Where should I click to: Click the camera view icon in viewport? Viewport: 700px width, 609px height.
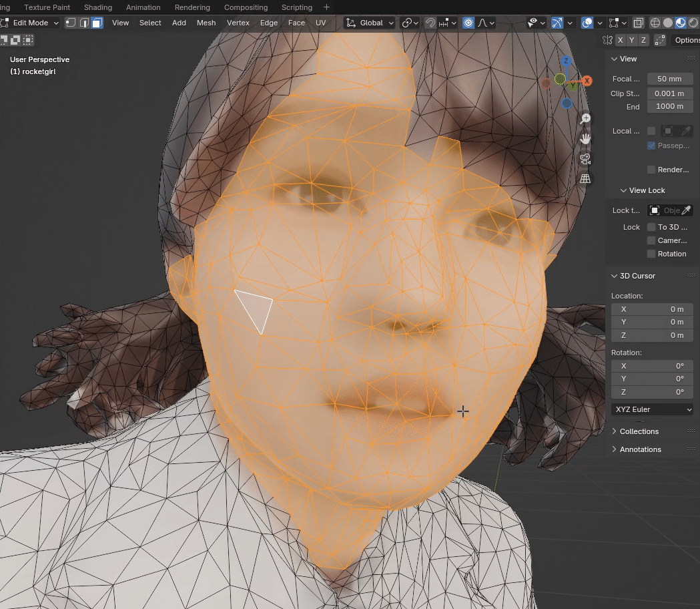[585, 159]
